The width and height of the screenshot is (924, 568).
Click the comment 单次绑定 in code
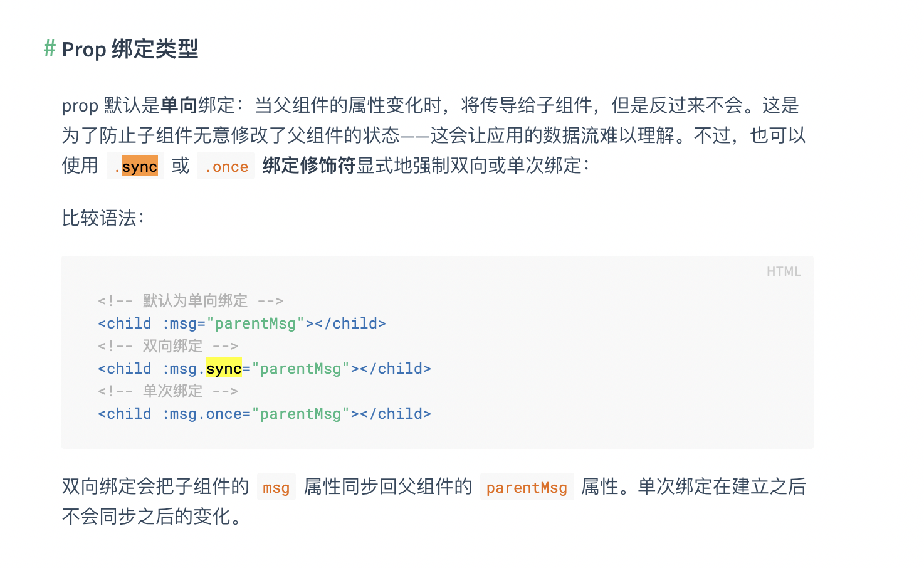click(168, 391)
